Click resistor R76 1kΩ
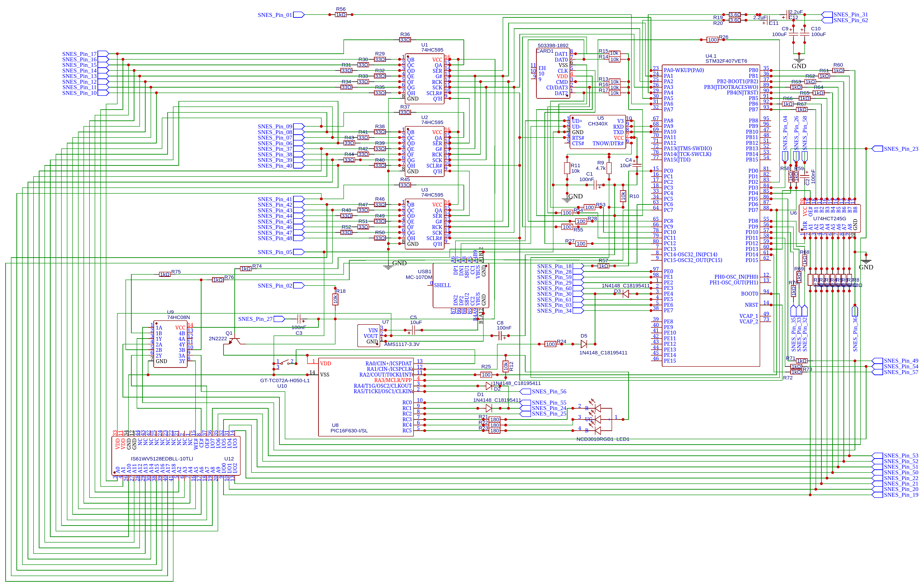The image size is (924, 587). click(218, 280)
